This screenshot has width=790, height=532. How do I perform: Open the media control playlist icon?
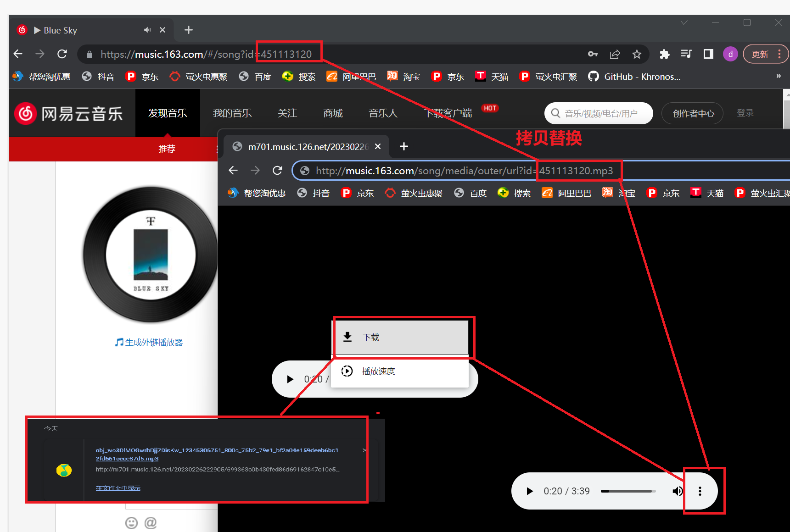click(x=686, y=54)
